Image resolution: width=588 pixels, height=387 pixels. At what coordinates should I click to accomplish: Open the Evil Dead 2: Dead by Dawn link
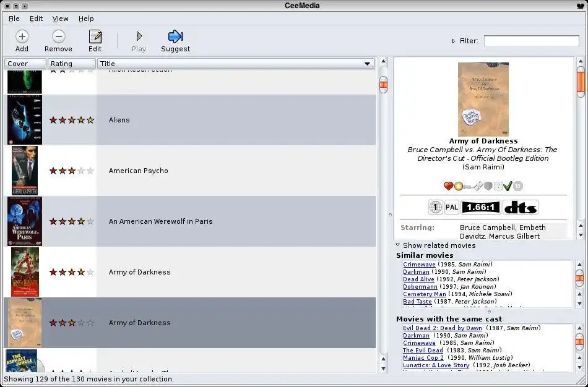pyautogui.click(x=442, y=328)
